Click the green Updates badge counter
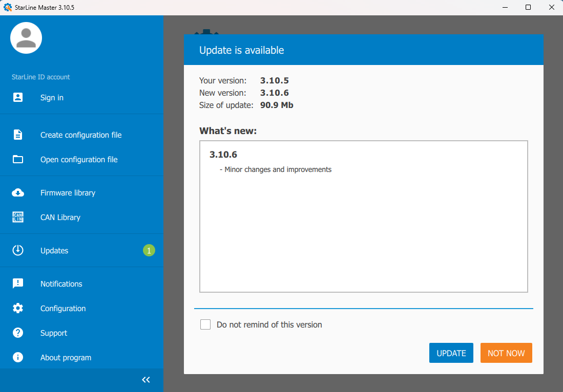 pos(149,250)
